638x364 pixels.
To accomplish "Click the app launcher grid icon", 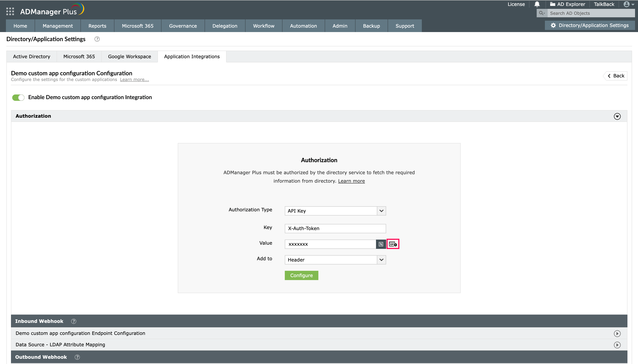I will (10, 11).
